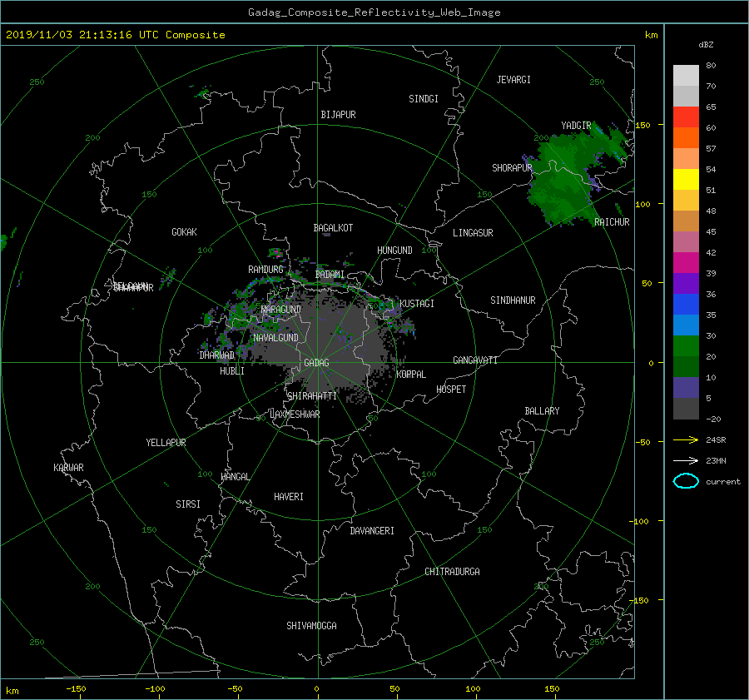The width and height of the screenshot is (749, 700).
Task: Click the KARWAR city label
Action: pyautogui.click(x=68, y=468)
